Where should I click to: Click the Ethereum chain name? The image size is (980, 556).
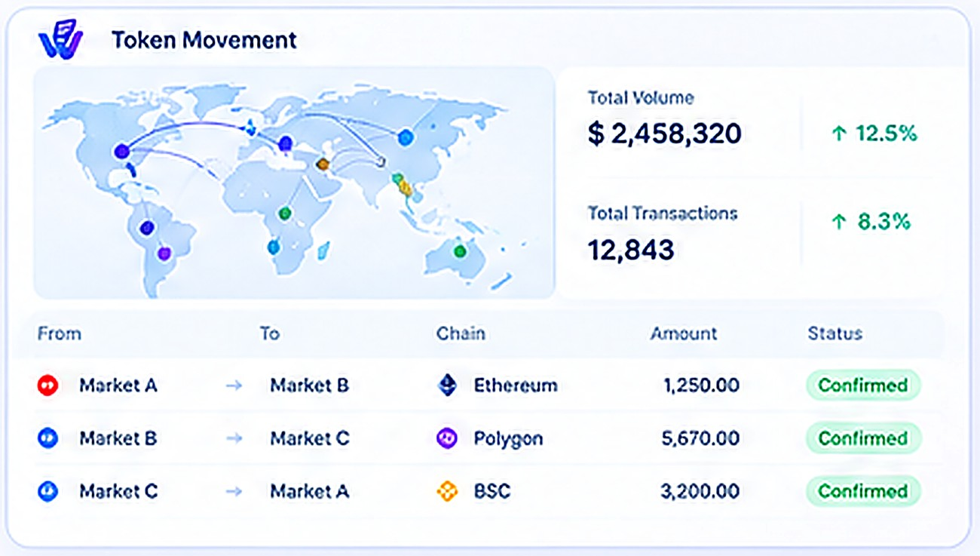(516, 386)
